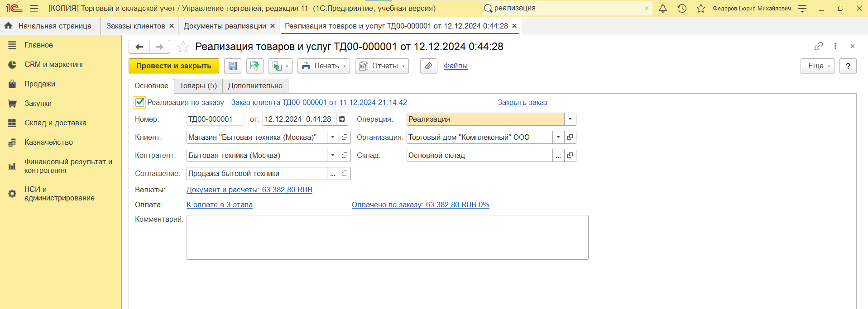Choose agreement via ellipsis button
Screen dimensions: 868x309
point(333,173)
